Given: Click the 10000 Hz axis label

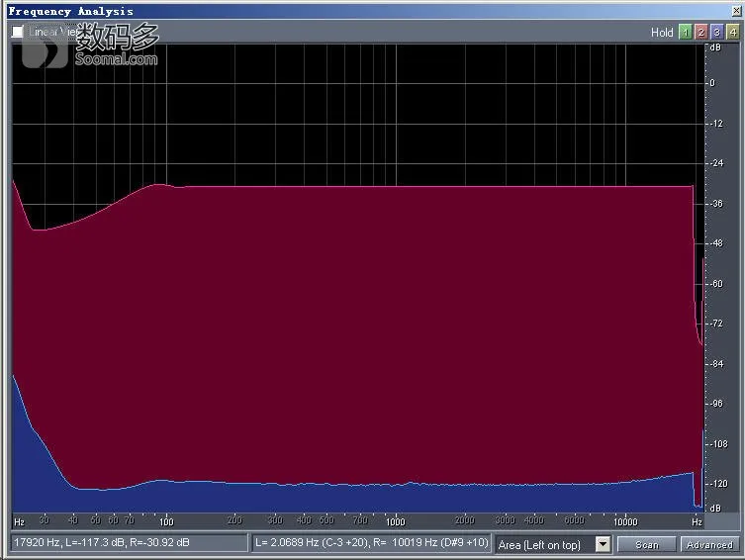Looking at the screenshot, I should coord(625,522).
